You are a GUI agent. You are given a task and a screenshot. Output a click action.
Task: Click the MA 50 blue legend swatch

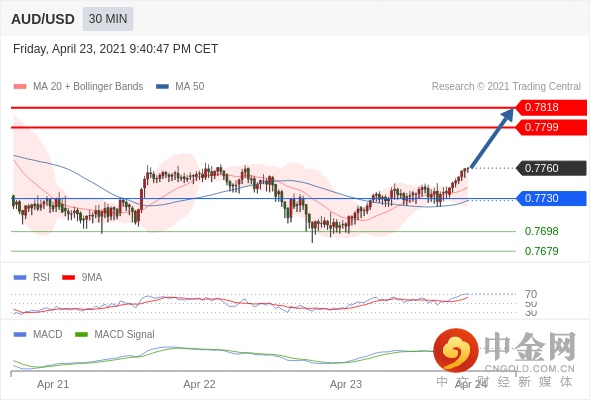point(162,87)
